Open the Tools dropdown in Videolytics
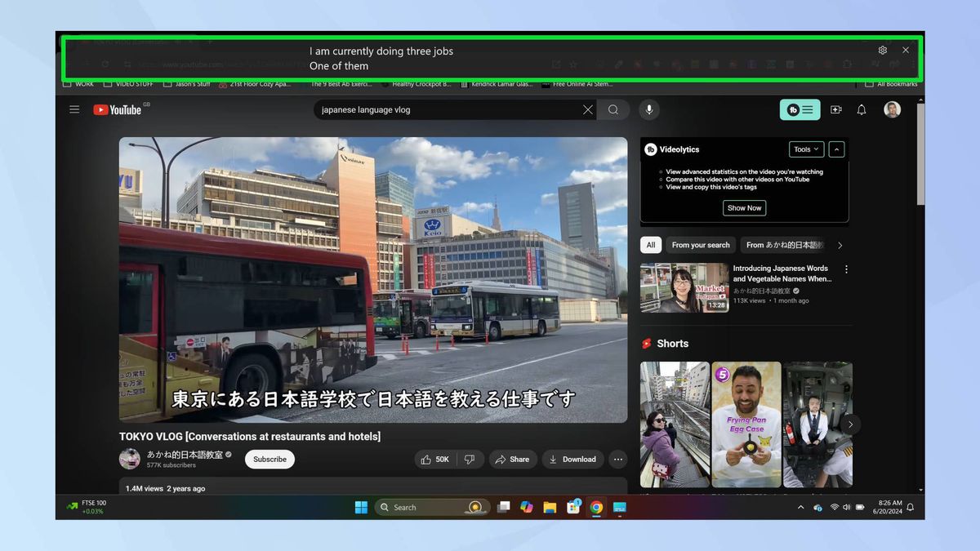 pyautogui.click(x=805, y=149)
